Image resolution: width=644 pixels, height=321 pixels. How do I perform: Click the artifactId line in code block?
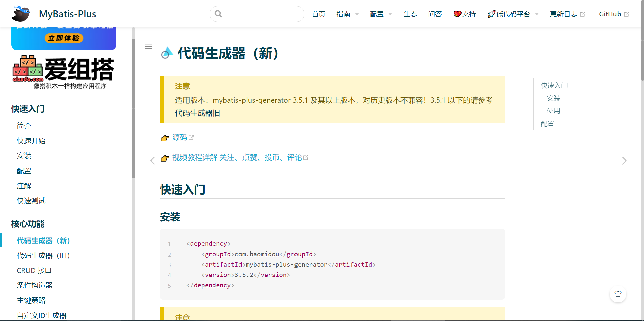[x=288, y=265]
